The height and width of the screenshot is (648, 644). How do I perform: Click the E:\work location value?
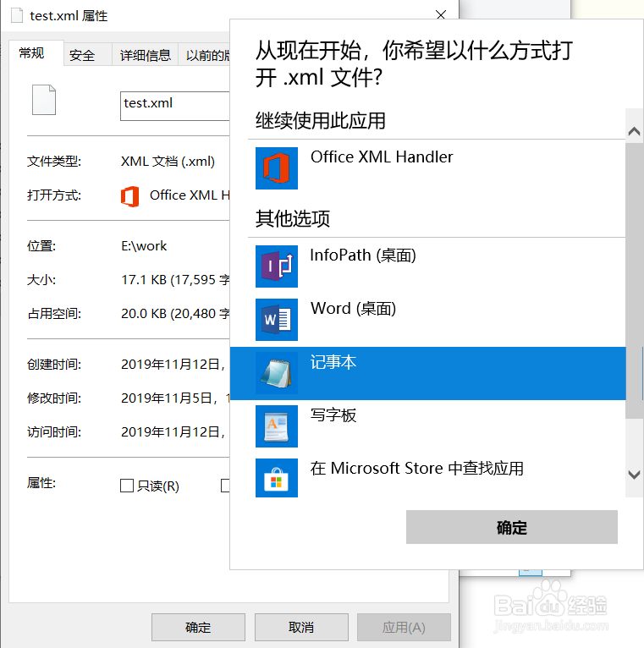click(x=144, y=246)
